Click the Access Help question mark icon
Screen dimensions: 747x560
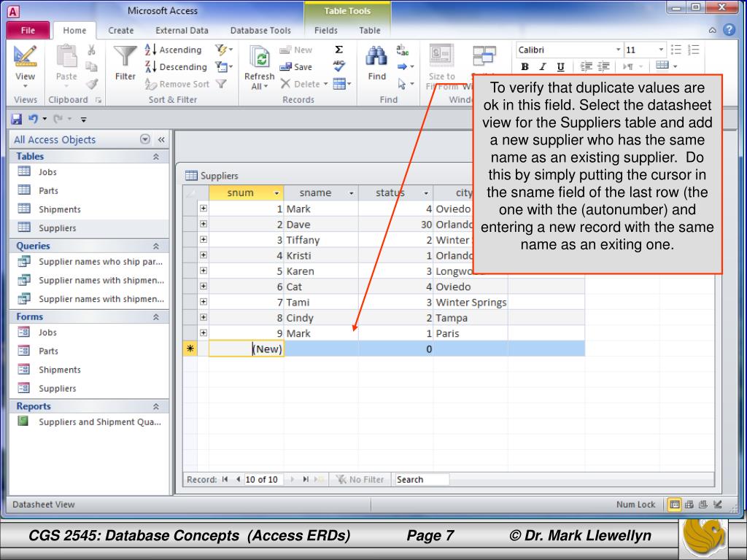tap(729, 30)
